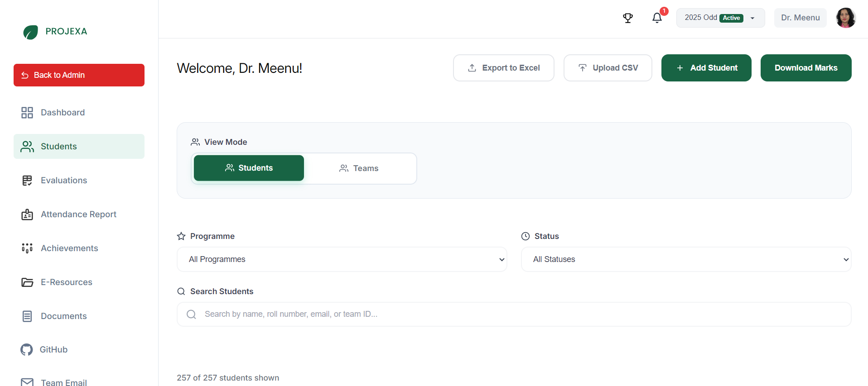Click Download Marks
This screenshot has height=386, width=868.
[805, 68]
